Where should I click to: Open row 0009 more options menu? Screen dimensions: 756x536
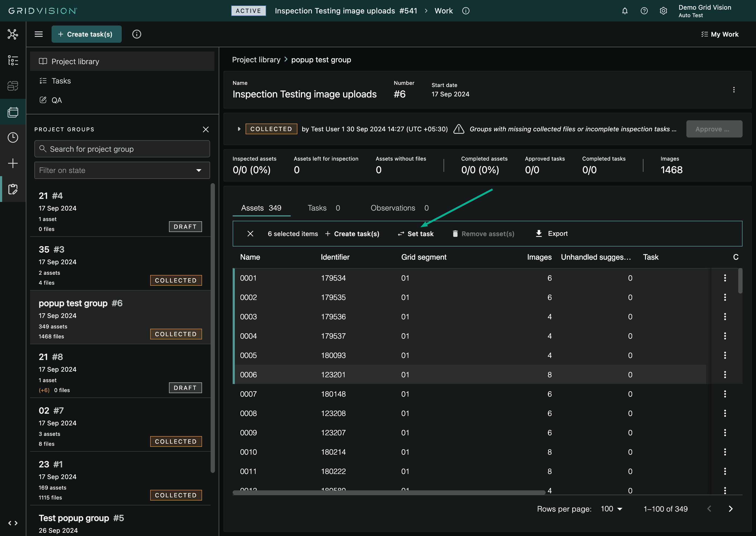click(x=725, y=433)
